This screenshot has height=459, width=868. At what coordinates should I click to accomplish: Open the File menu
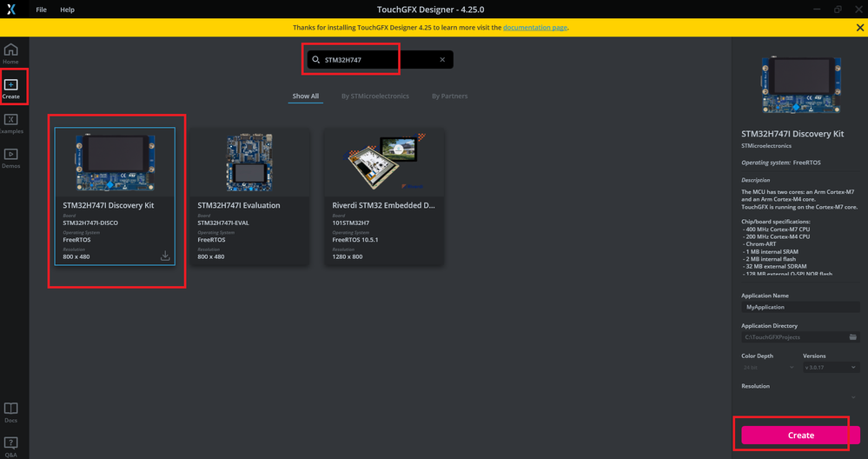[x=41, y=10]
